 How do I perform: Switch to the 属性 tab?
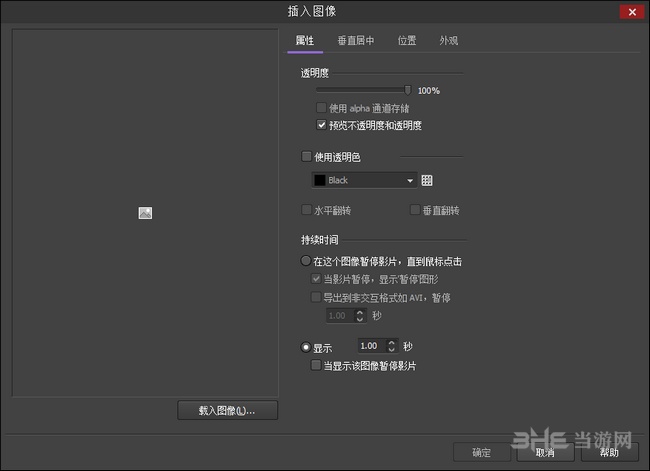pyautogui.click(x=305, y=41)
